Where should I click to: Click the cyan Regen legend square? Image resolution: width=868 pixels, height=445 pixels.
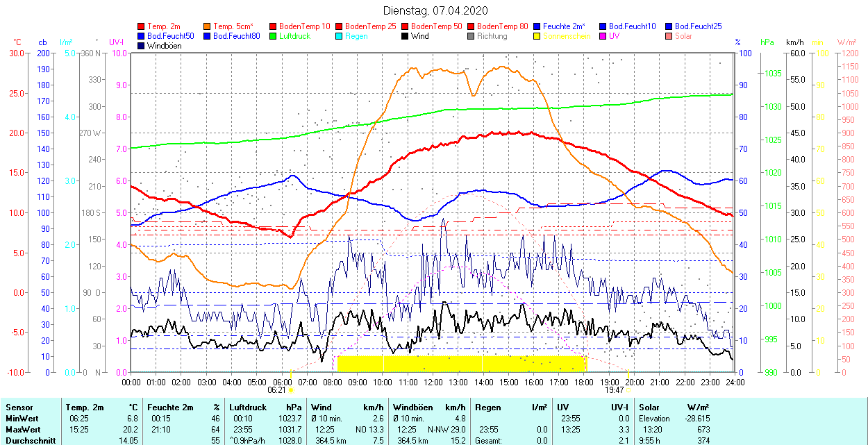point(340,36)
